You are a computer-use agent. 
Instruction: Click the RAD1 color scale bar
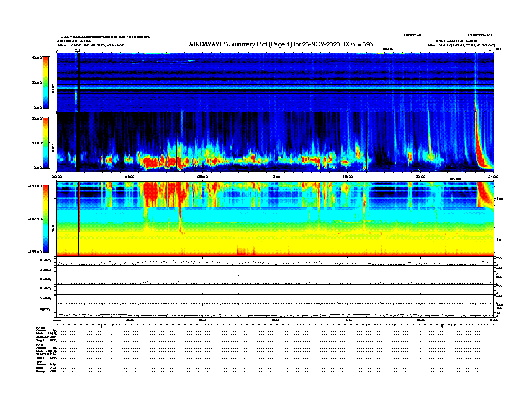46,142
